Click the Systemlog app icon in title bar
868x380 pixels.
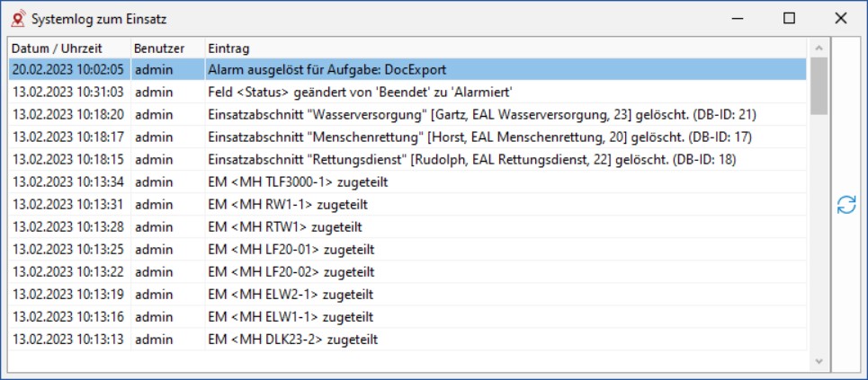(x=18, y=19)
